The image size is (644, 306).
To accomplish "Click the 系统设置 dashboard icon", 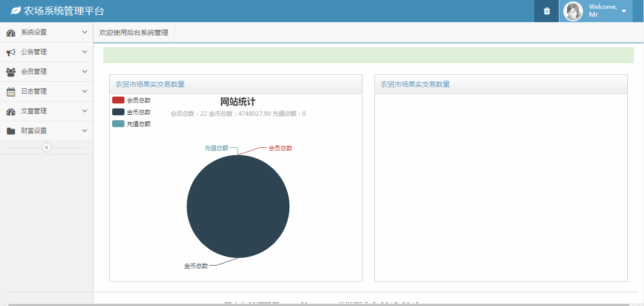I will [11, 33].
